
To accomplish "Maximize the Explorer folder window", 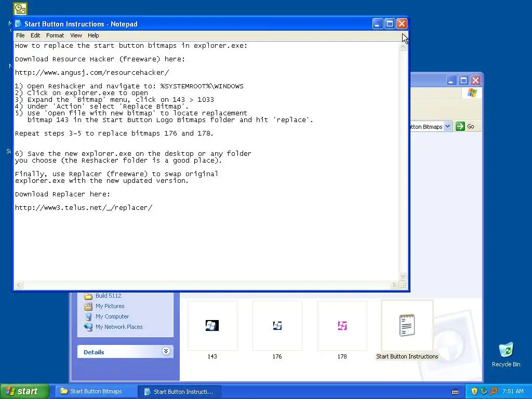I will pyautogui.click(x=463, y=81).
